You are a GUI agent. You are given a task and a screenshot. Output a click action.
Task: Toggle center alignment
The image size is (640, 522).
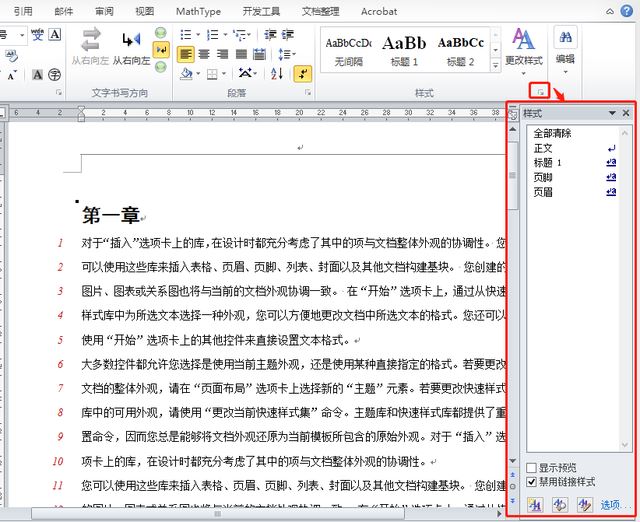click(x=204, y=54)
